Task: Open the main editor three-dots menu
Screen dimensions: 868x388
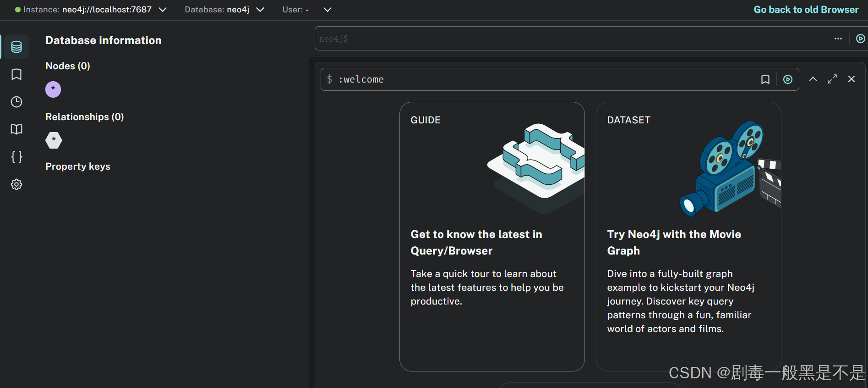Action: pyautogui.click(x=838, y=39)
